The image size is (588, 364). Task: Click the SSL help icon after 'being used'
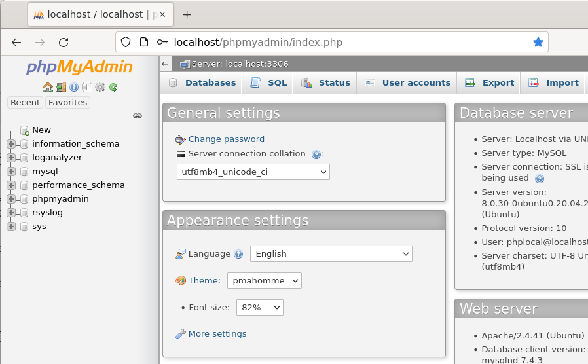coord(540,179)
